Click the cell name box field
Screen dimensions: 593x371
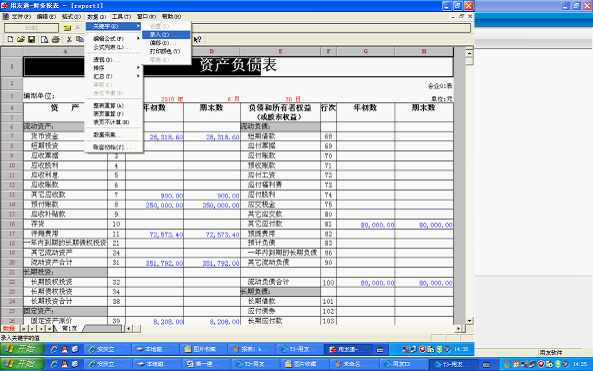click(x=31, y=28)
